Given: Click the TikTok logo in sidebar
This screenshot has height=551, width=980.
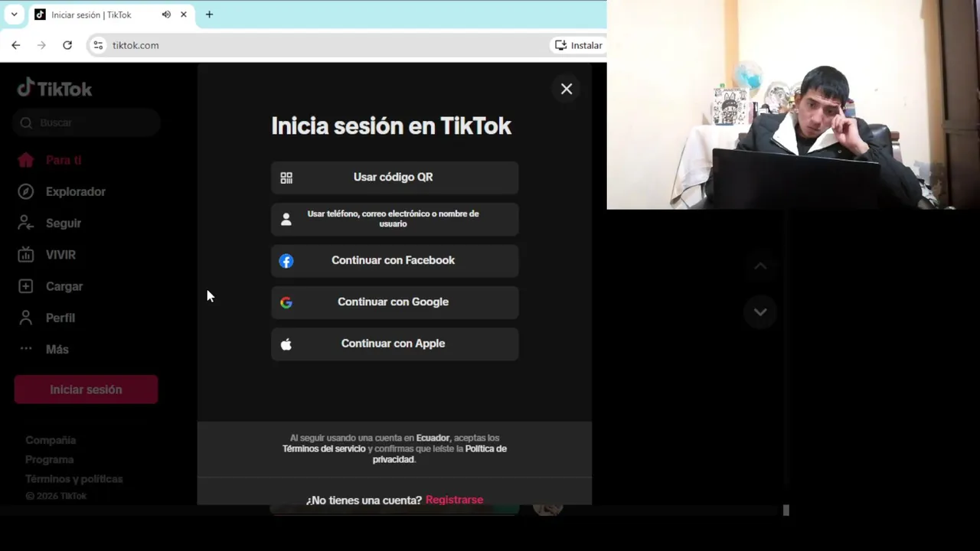Looking at the screenshot, I should point(54,88).
